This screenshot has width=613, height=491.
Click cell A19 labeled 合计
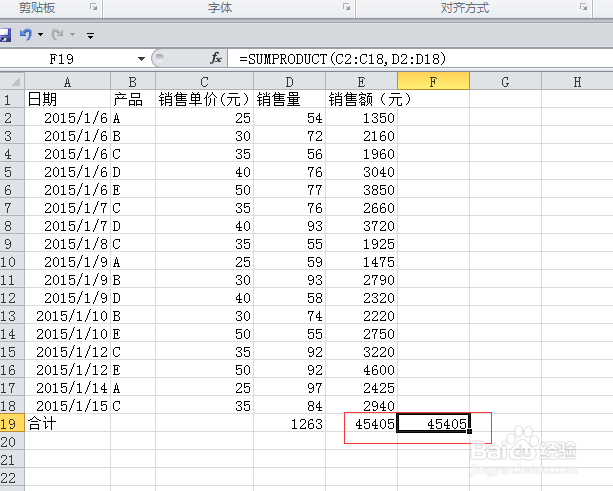coord(67,423)
